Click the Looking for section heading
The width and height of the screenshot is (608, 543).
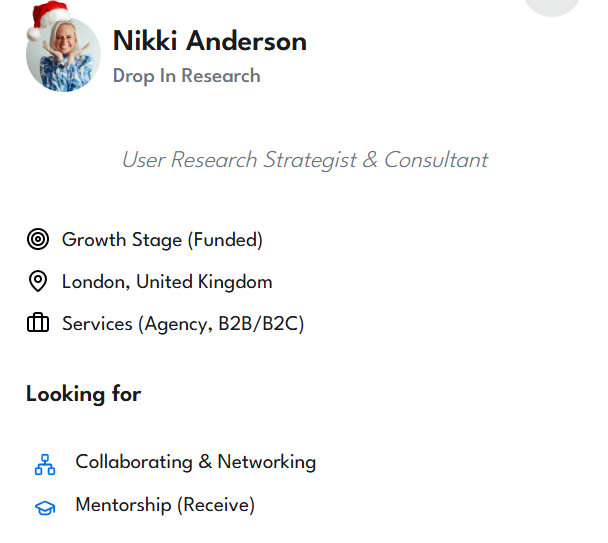[x=84, y=394]
